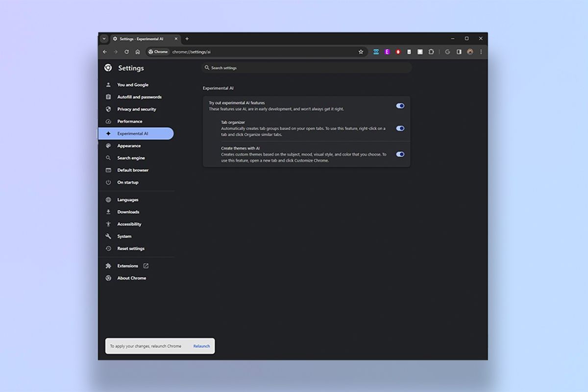This screenshot has height=392, width=588.
Task: Click the blue extension icon in the toolbar
Action: [375, 51]
